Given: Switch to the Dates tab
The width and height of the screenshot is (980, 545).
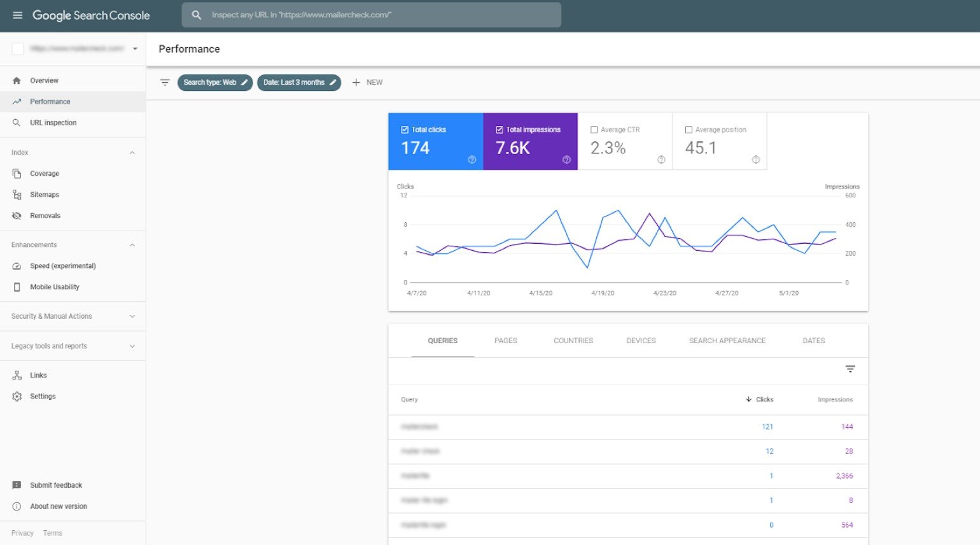Looking at the screenshot, I should (x=814, y=341).
